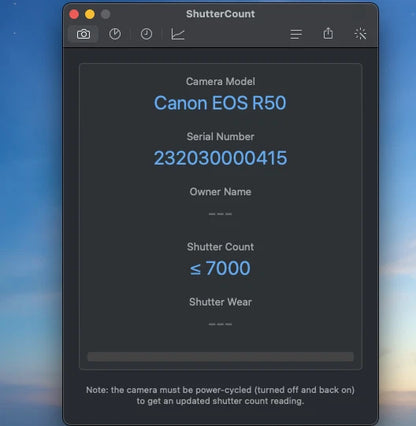Screen dimensions: 416x426
Task: Click the share export icon
Action: (x=328, y=33)
